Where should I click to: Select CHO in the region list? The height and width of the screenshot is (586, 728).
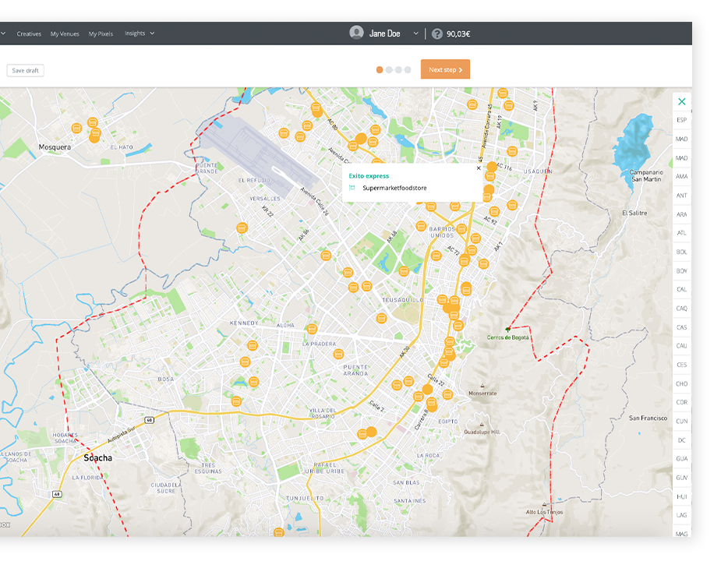[x=681, y=384]
